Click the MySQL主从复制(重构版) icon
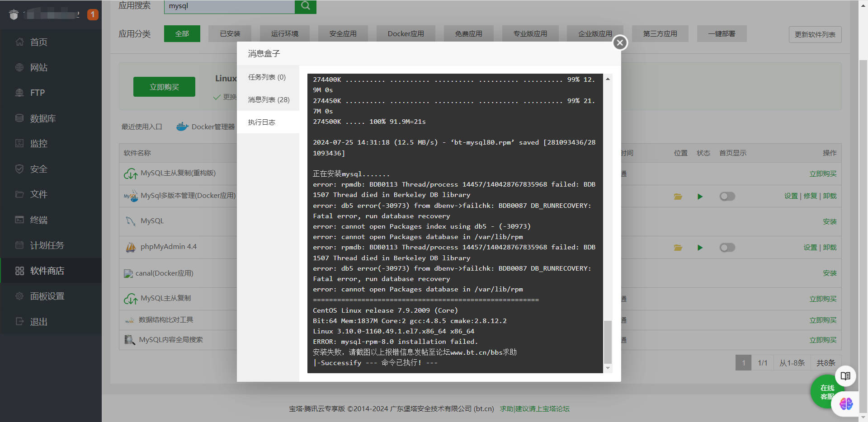Screen dimensions: 868x422 [131, 173]
